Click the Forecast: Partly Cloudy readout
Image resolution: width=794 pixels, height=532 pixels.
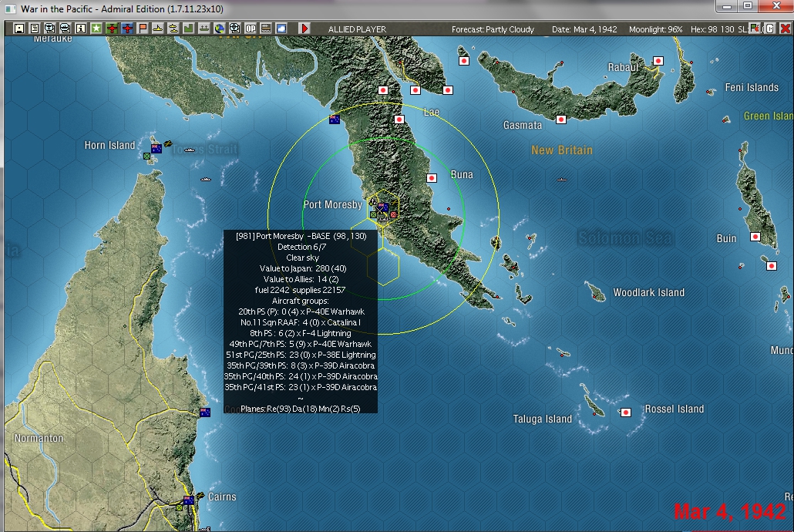click(x=493, y=29)
